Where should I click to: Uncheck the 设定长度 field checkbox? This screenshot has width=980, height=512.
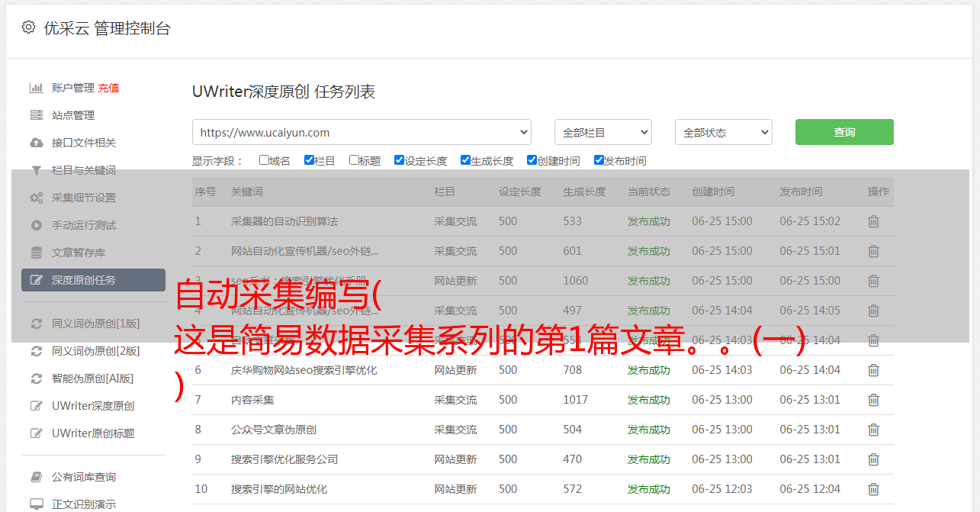(x=399, y=160)
